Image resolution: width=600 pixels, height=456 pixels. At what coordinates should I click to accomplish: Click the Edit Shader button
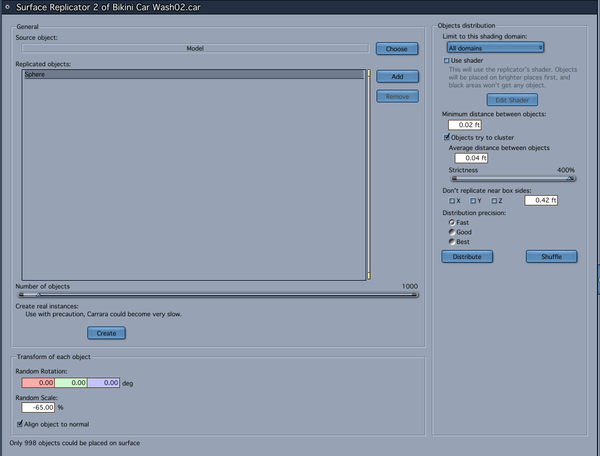tap(512, 100)
